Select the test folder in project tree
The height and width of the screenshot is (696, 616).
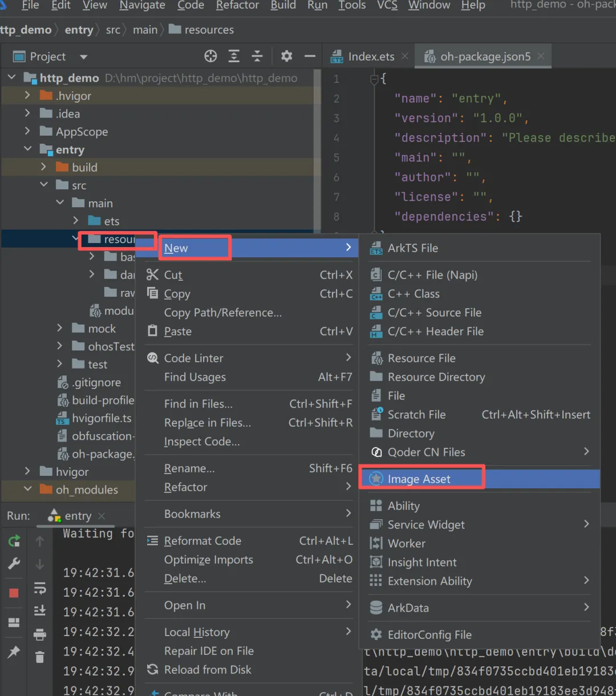tap(98, 364)
